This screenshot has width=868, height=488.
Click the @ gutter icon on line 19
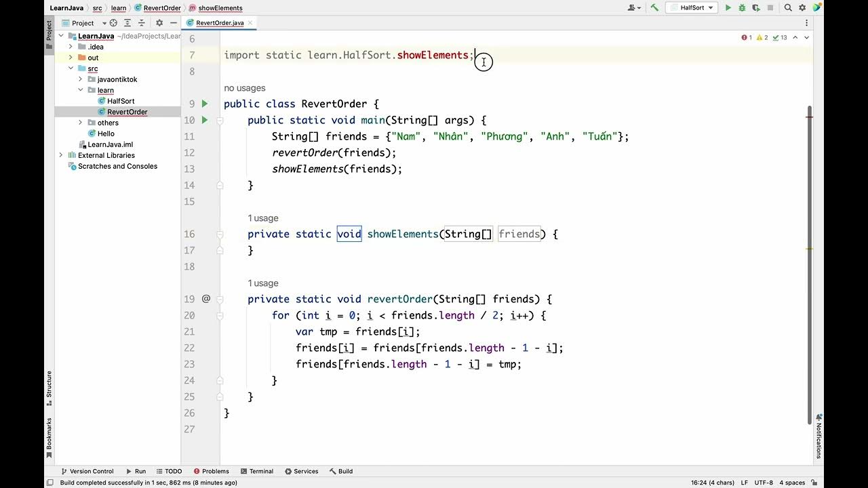click(206, 299)
